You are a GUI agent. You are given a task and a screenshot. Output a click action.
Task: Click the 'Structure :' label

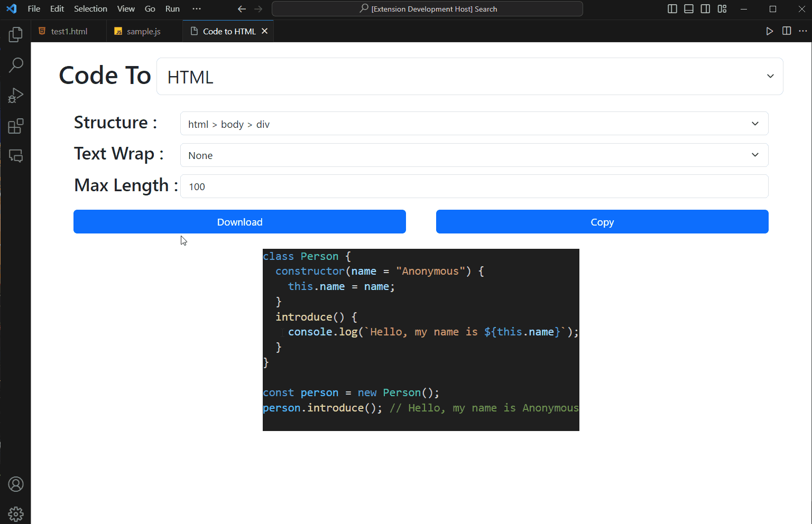click(x=116, y=123)
